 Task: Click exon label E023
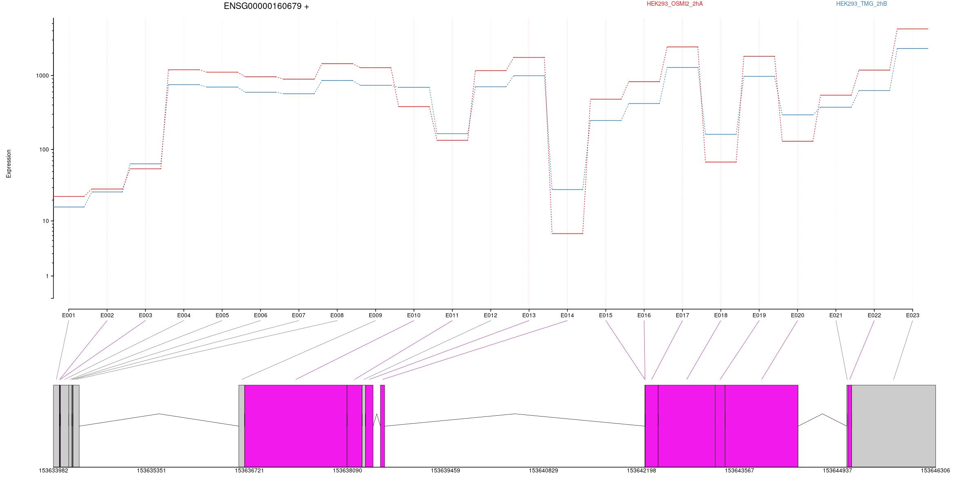[913, 315]
